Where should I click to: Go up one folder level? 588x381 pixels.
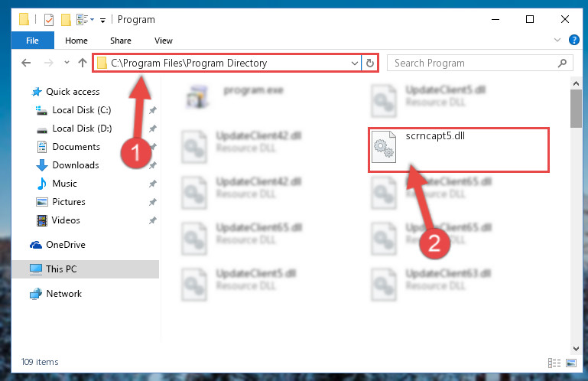click(83, 63)
